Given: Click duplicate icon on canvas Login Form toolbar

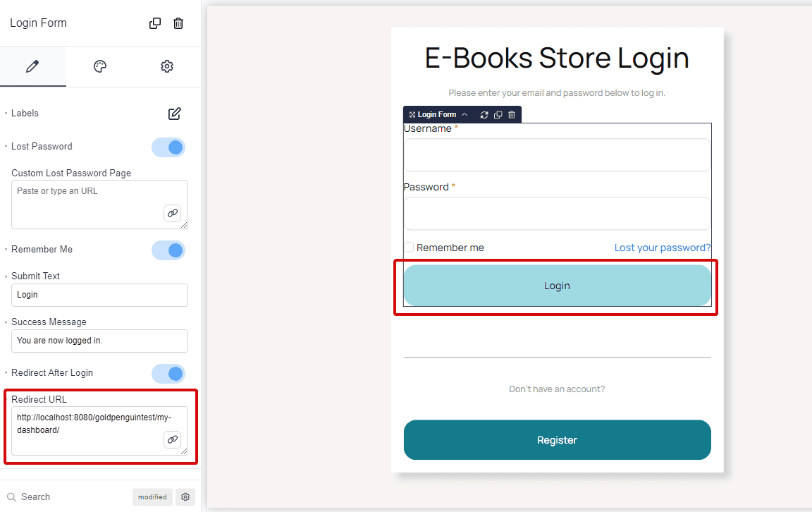Looking at the screenshot, I should (x=498, y=114).
